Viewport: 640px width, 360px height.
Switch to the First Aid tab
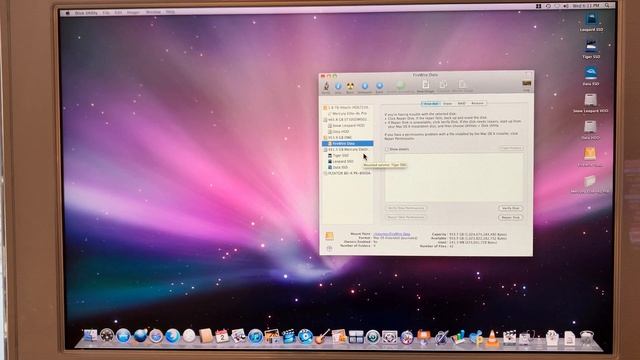click(431, 103)
